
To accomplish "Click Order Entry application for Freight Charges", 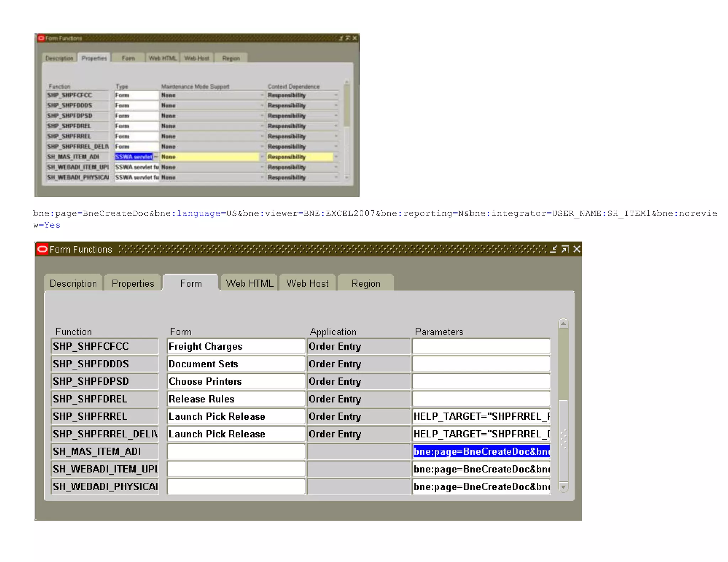I will [359, 346].
